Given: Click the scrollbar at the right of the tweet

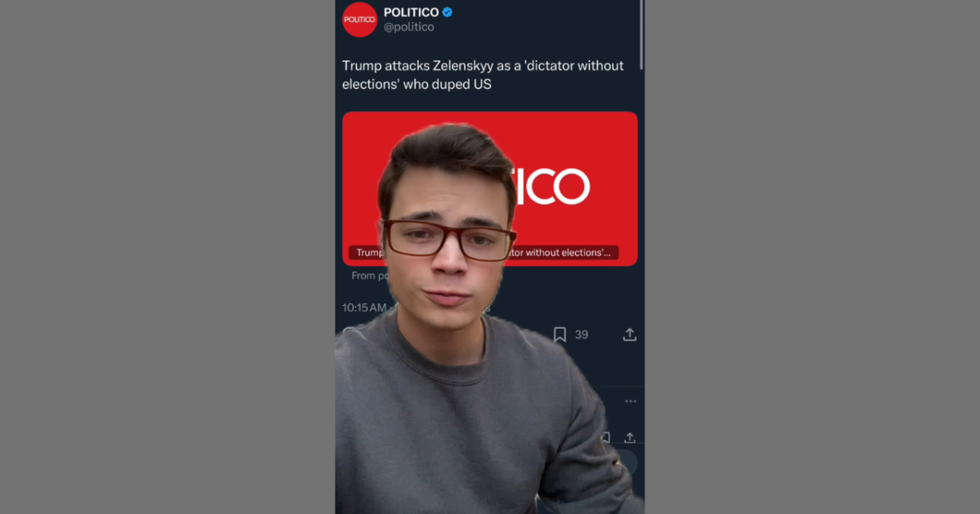Looking at the screenshot, I should 642,34.
